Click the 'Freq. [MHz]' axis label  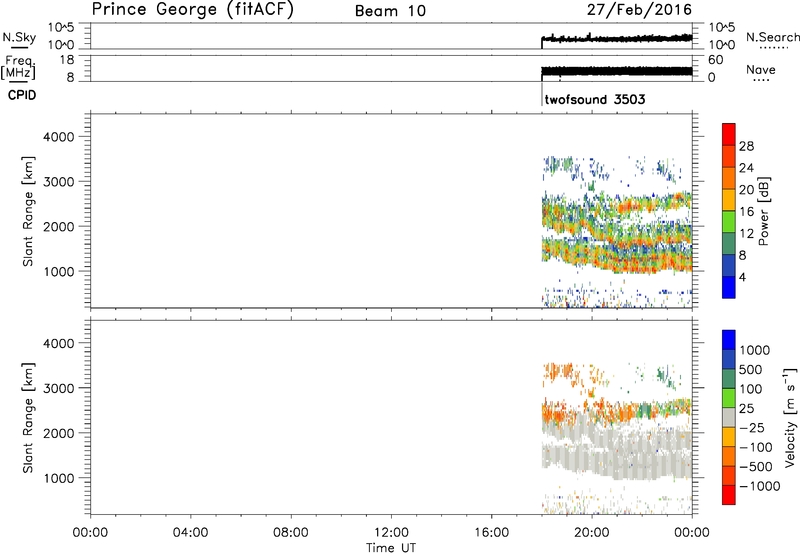(19, 68)
